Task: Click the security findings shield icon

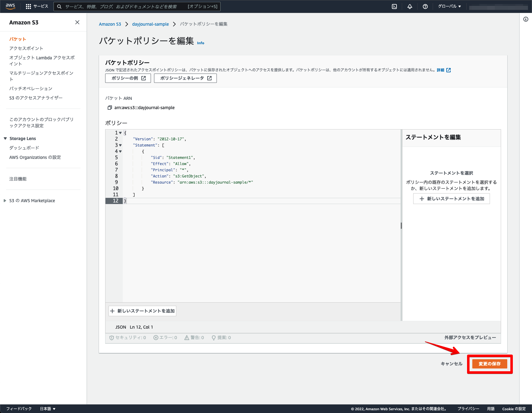Action: coord(111,338)
